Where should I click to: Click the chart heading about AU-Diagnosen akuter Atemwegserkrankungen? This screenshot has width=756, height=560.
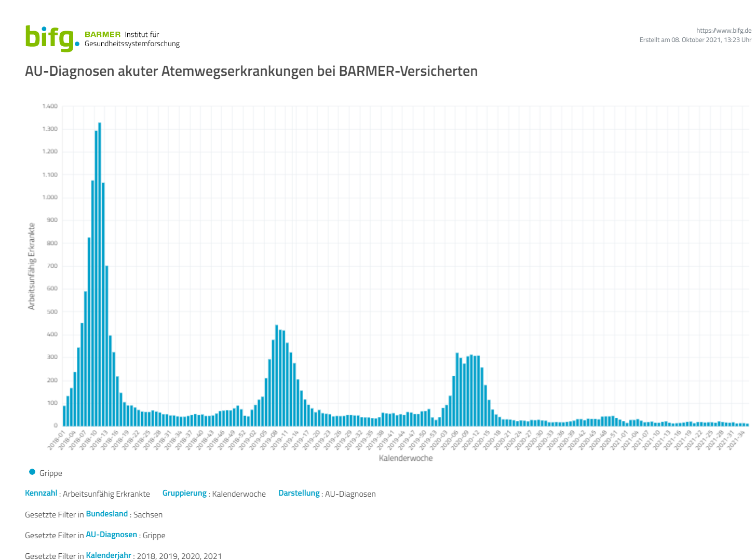(x=251, y=71)
